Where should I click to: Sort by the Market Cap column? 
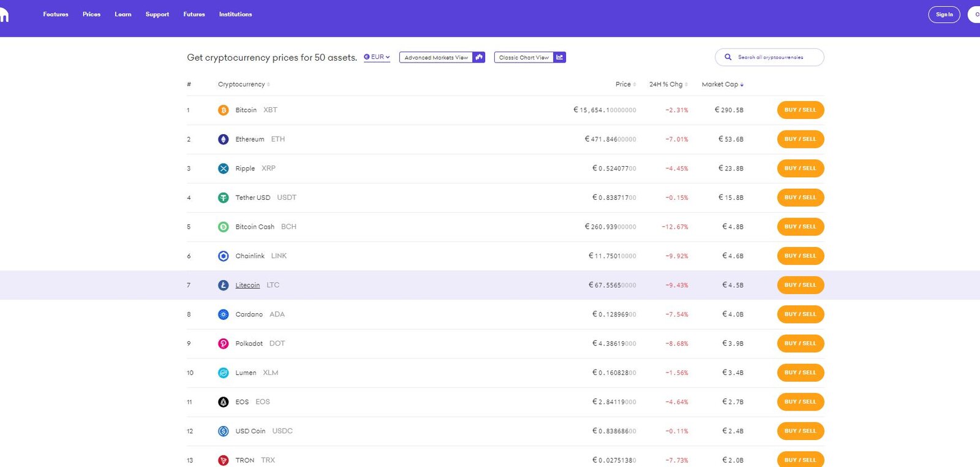[723, 85]
